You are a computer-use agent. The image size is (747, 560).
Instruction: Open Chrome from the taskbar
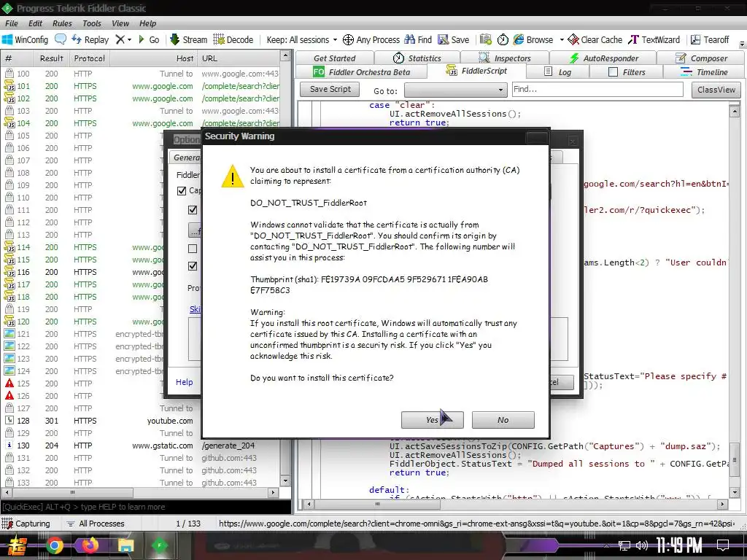pyautogui.click(x=55, y=545)
